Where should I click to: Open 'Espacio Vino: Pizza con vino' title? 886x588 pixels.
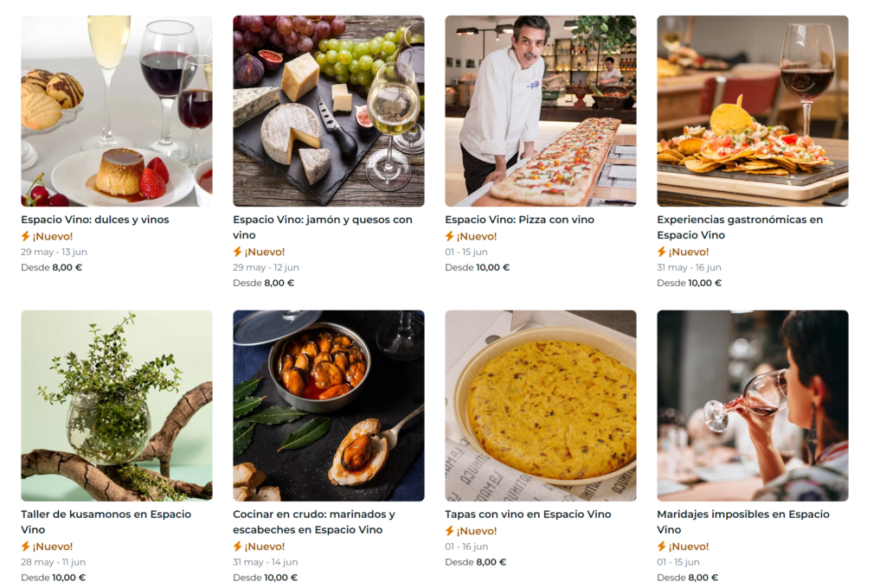pos(519,220)
